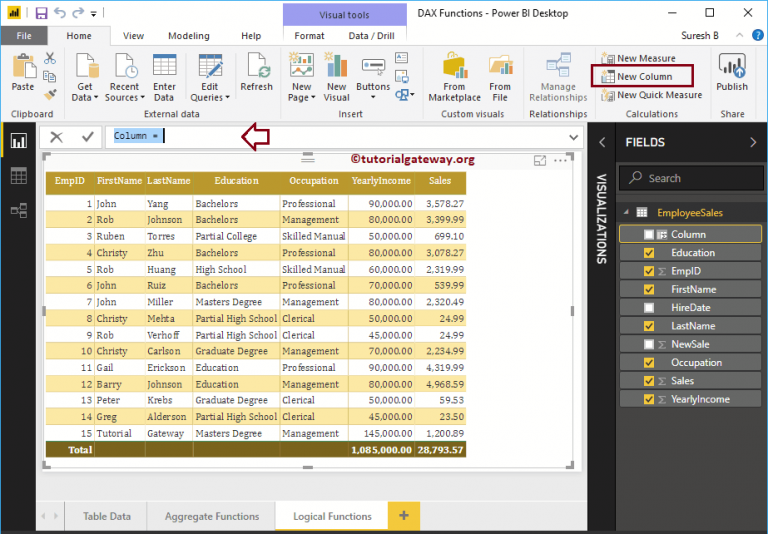
Task: Check the HireDate field checkbox
Action: click(649, 308)
